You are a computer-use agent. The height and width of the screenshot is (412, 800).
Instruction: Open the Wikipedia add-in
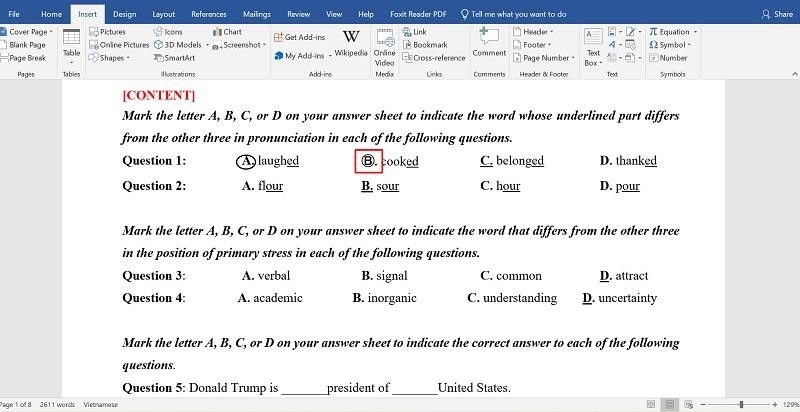[351, 44]
